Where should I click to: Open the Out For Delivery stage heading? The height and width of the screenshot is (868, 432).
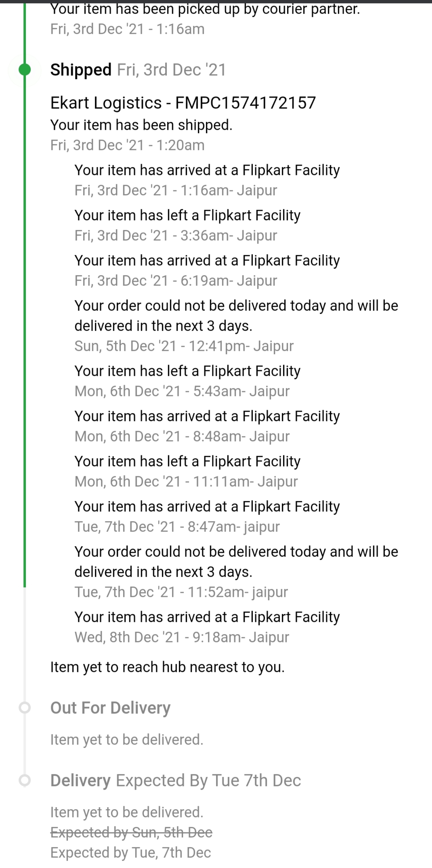click(110, 708)
